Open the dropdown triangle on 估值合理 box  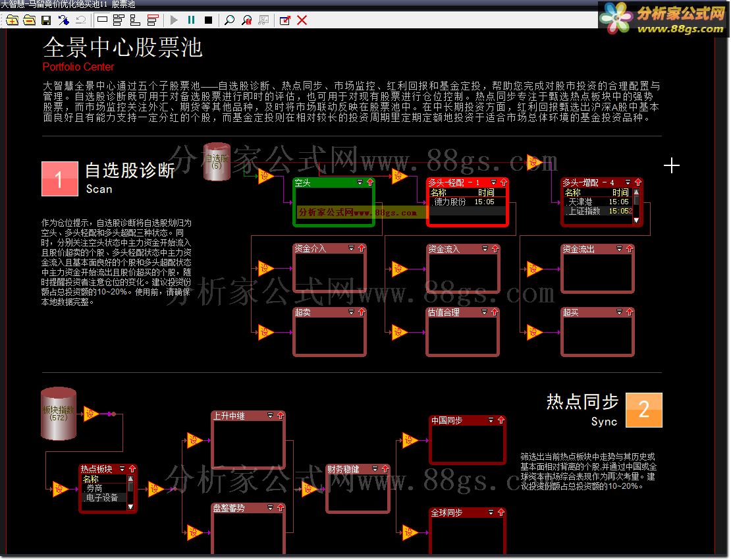(x=485, y=312)
